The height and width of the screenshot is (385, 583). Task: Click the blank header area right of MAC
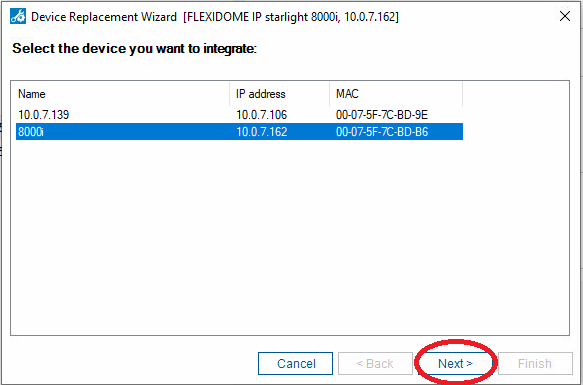point(516,94)
